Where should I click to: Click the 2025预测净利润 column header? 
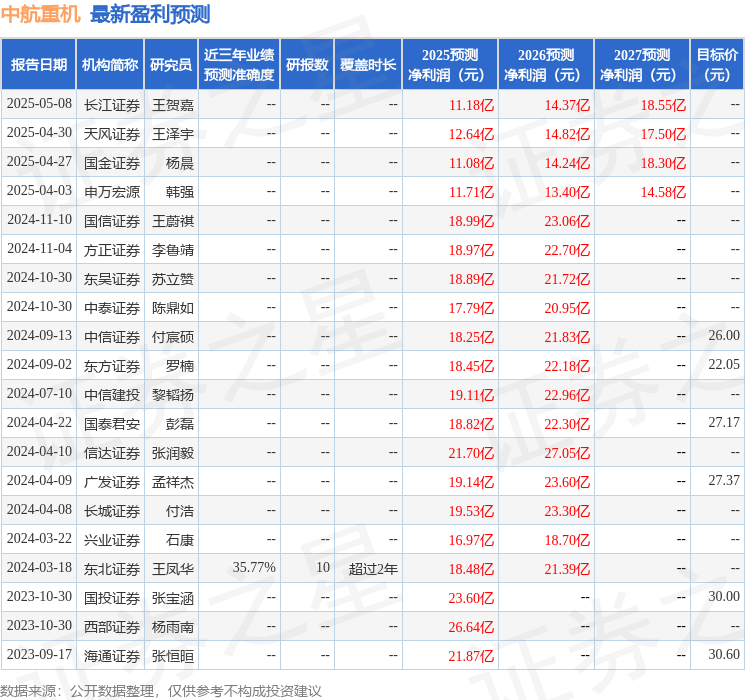(x=450, y=65)
